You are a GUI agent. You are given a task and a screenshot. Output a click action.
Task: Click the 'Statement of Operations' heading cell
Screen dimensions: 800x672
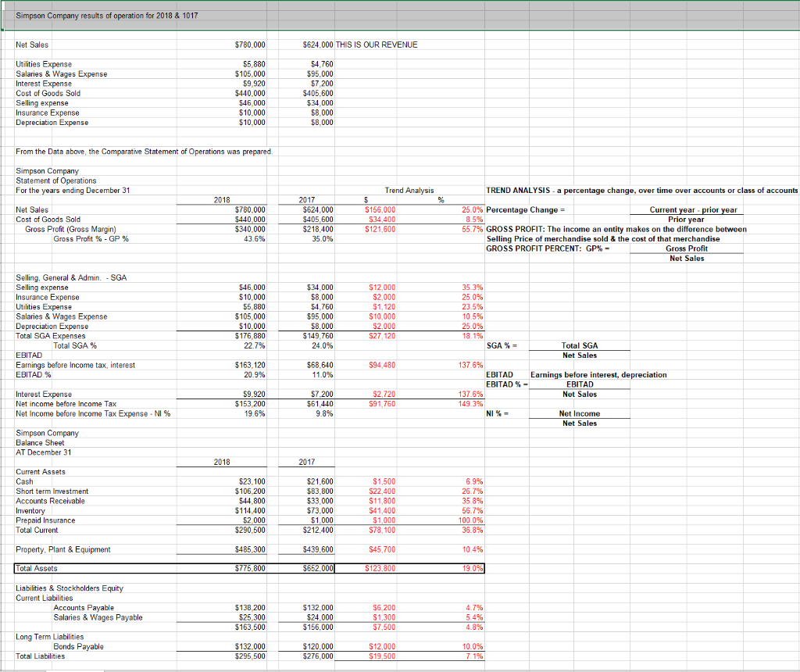click(55, 181)
